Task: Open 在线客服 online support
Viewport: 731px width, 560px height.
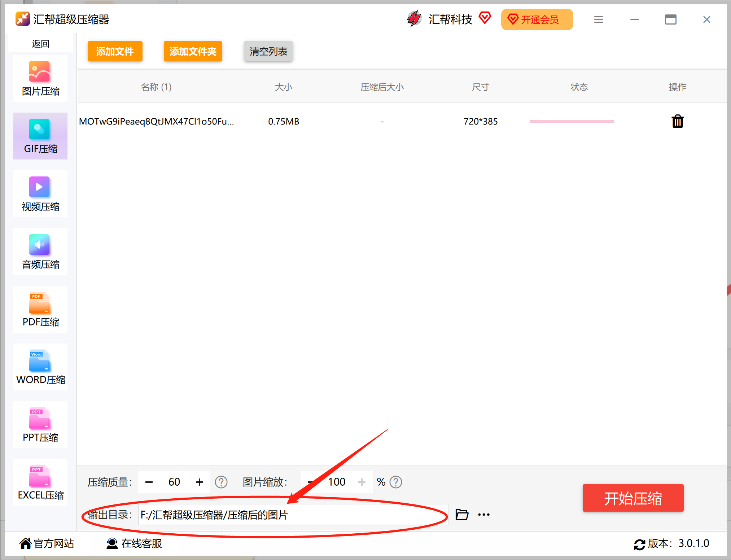Action: tap(134, 543)
